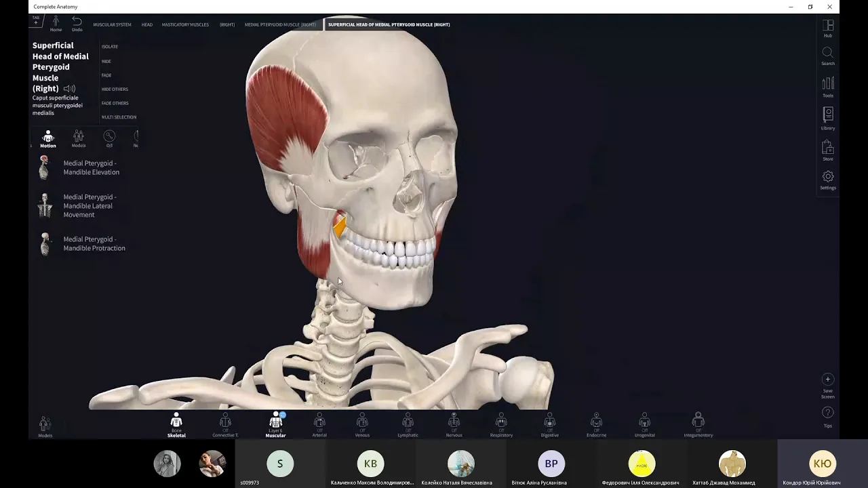Open the Tips help icon
This screenshot has height=488, width=868.
(x=827, y=412)
